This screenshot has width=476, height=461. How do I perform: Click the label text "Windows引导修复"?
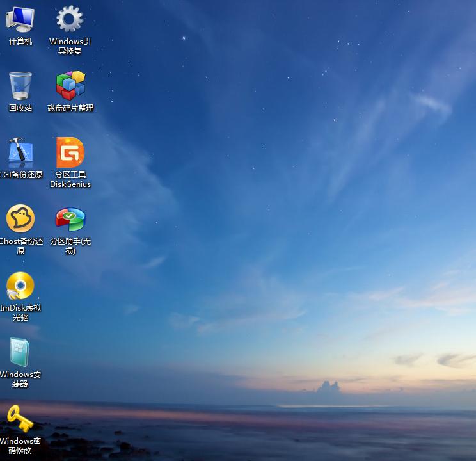click(70, 46)
